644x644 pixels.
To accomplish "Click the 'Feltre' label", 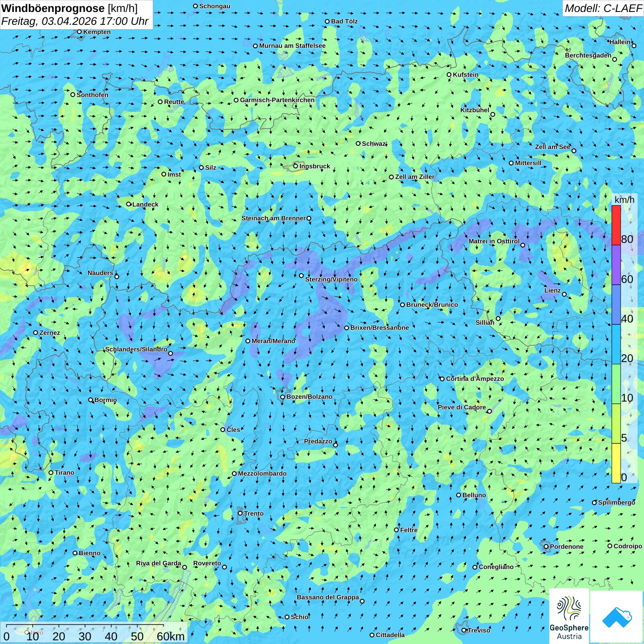I will coord(408,530).
